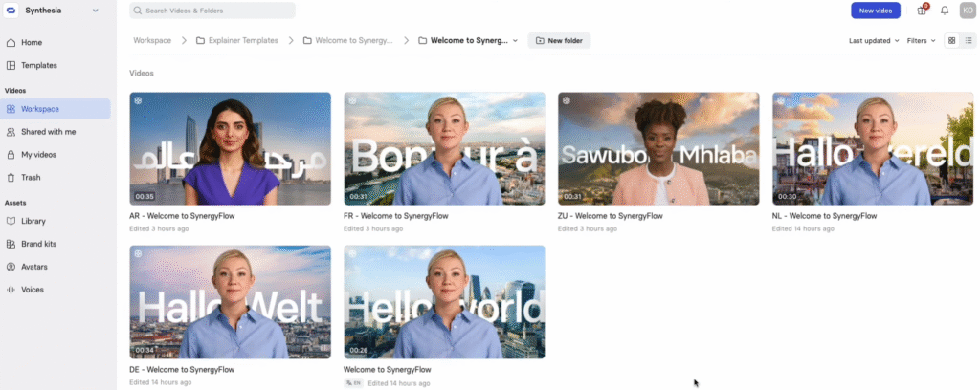Switch to grid view
The image size is (980, 390).
952,40
